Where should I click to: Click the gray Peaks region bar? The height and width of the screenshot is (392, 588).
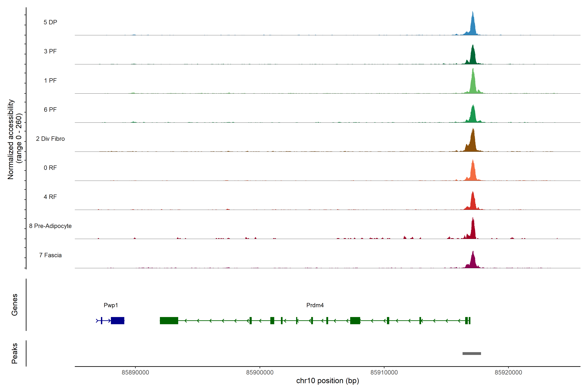click(x=472, y=353)
